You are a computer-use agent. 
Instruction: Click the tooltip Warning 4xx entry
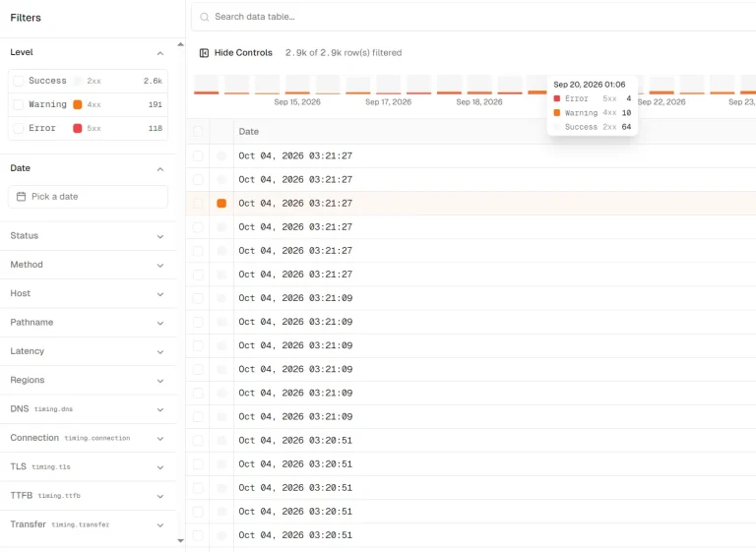click(x=592, y=113)
